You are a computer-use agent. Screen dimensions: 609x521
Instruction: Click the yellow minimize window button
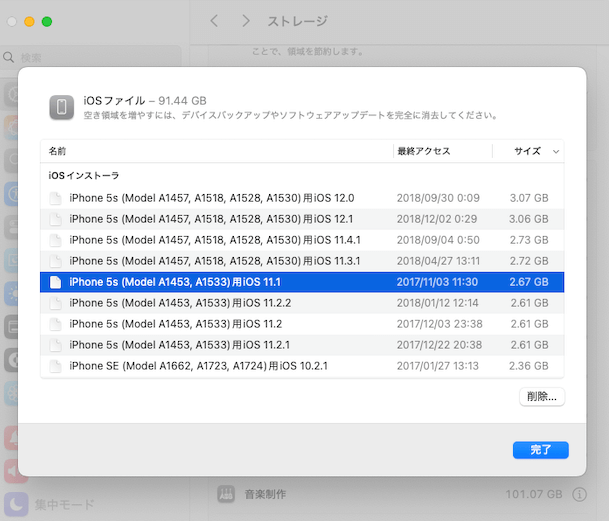pos(30,21)
